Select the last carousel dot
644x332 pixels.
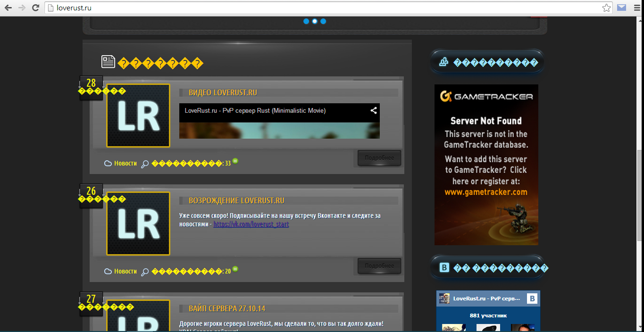[323, 21]
